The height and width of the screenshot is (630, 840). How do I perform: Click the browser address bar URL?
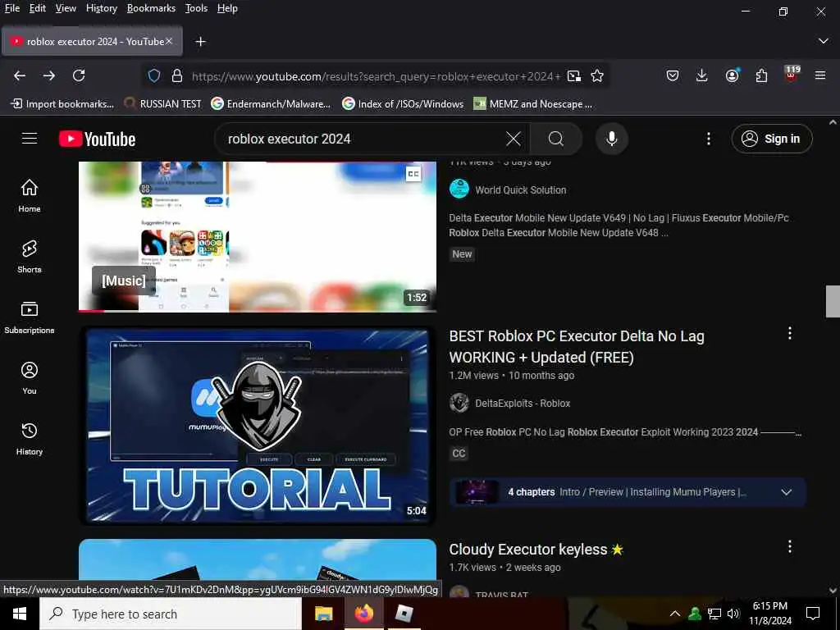(x=375, y=76)
